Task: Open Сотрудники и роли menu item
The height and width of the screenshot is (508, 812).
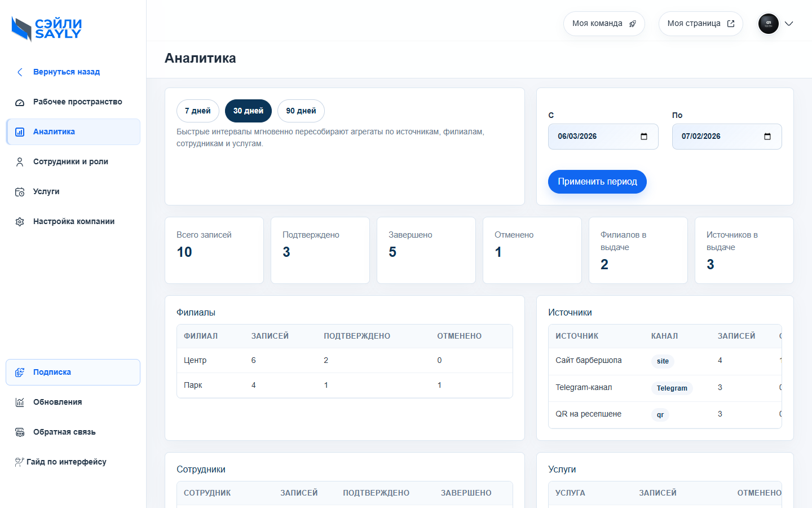Action: 73,162
